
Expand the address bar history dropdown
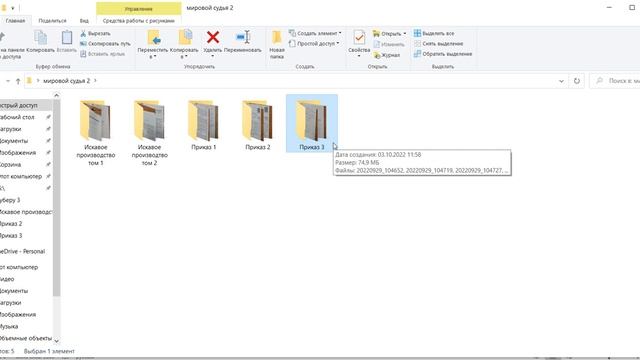[561, 81]
